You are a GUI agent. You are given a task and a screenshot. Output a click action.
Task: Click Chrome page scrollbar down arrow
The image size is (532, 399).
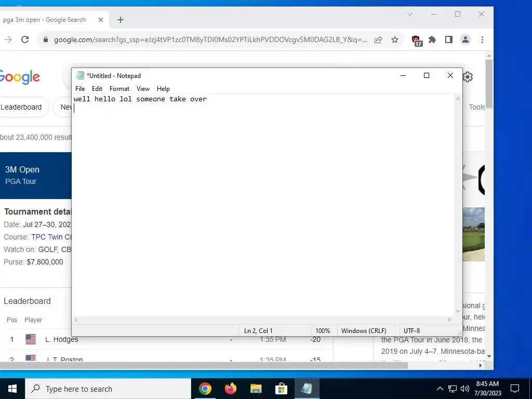pos(489,356)
